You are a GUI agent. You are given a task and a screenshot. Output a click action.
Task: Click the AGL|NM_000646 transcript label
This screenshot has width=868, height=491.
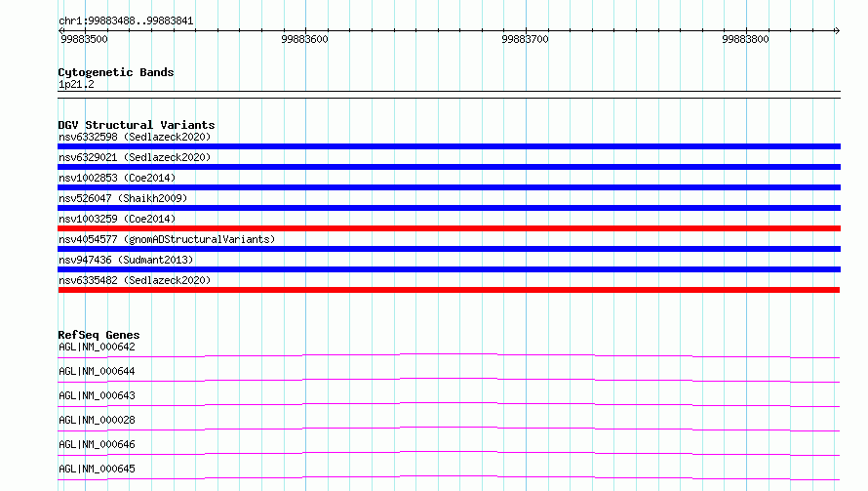tap(97, 444)
